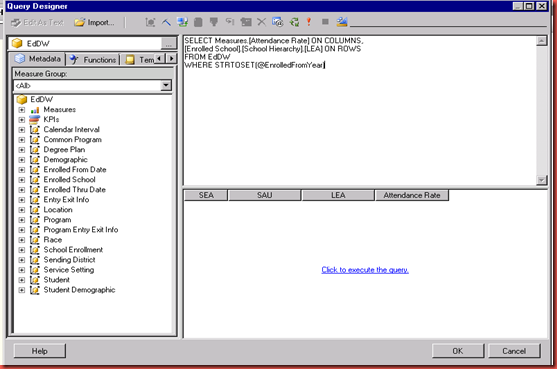Click the 'Click to execute the query' link

[x=365, y=270]
